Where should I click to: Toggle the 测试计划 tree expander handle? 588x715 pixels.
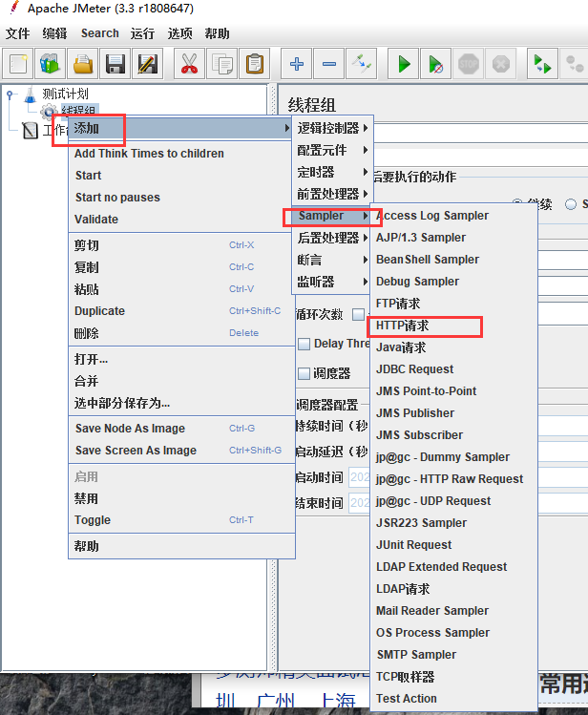(x=10, y=95)
